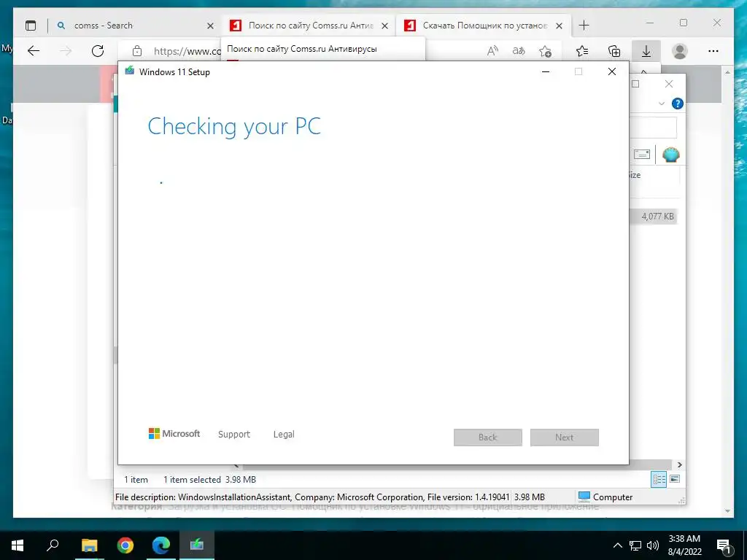Click Support link in Windows 11 Setup

[x=234, y=435]
